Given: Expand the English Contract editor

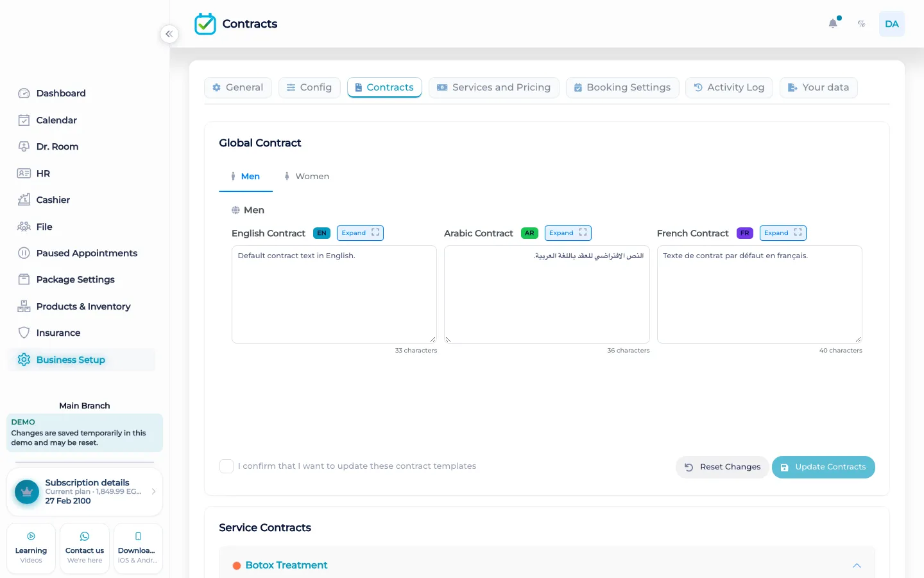Looking at the screenshot, I should (x=360, y=233).
